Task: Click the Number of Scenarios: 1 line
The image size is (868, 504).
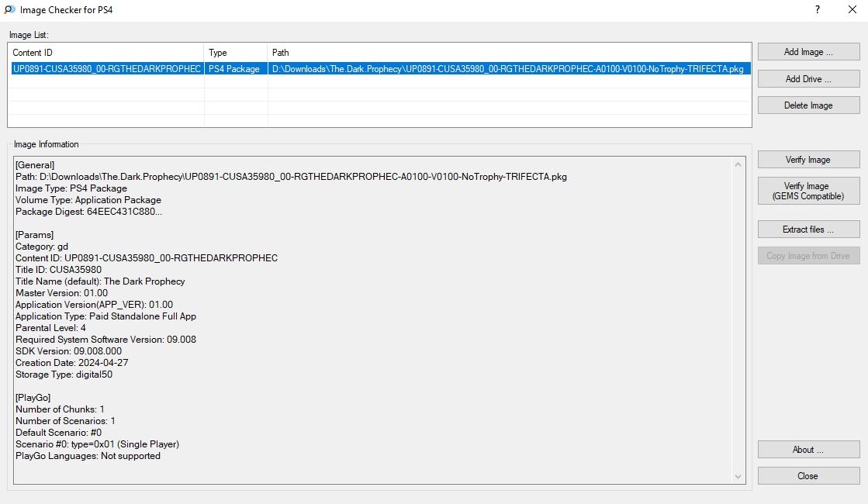Action: coord(65,420)
